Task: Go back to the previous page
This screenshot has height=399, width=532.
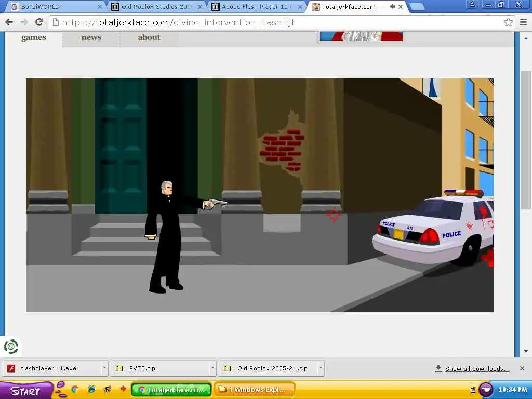Action: tap(9, 22)
